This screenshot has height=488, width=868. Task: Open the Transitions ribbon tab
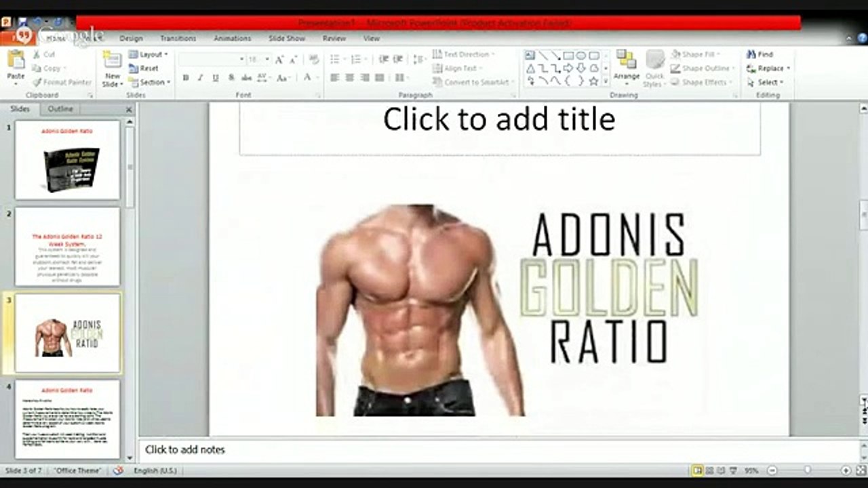point(178,39)
